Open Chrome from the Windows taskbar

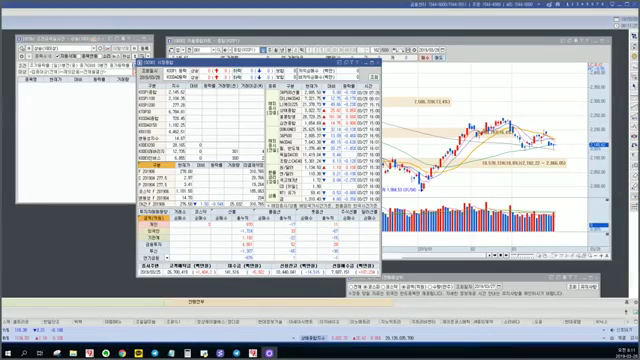[x=122, y=353]
